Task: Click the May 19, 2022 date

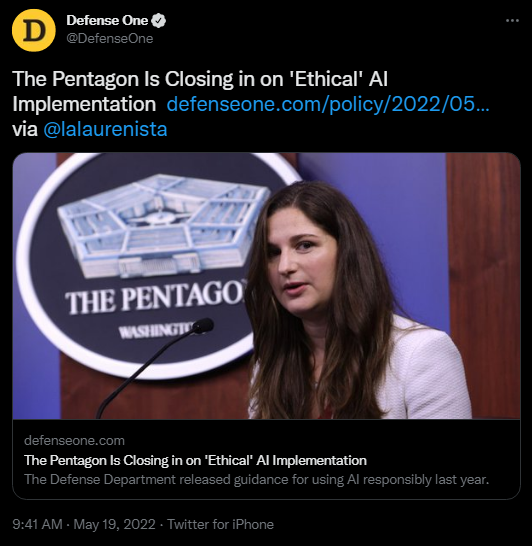Action: (x=115, y=524)
